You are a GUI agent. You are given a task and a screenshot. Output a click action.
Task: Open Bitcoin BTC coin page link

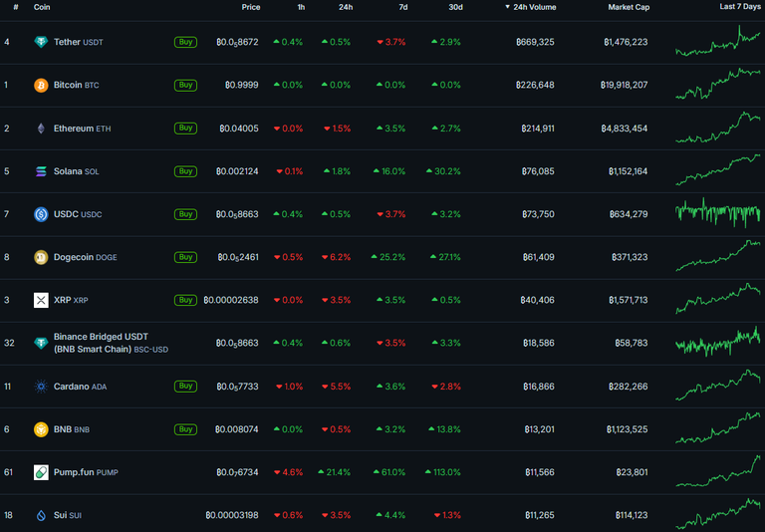click(x=76, y=85)
